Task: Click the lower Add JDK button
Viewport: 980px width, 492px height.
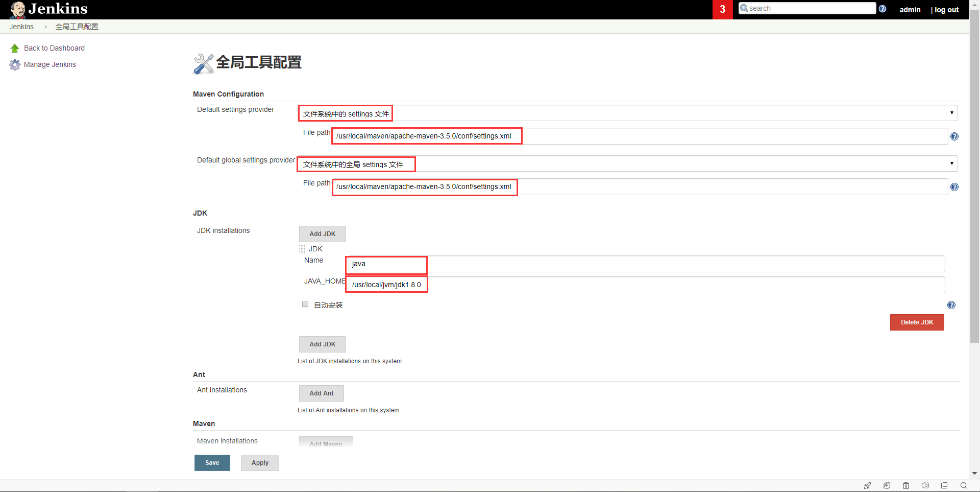Action: tap(323, 344)
